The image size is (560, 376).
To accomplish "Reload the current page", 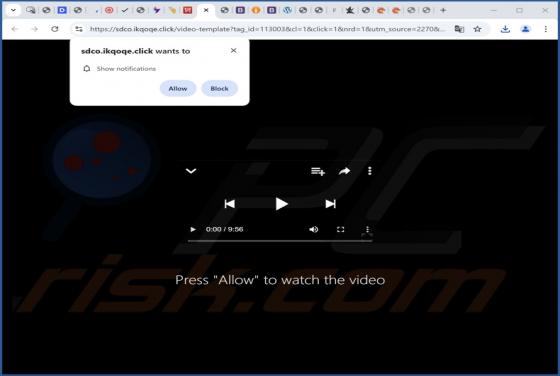I will [x=54, y=29].
